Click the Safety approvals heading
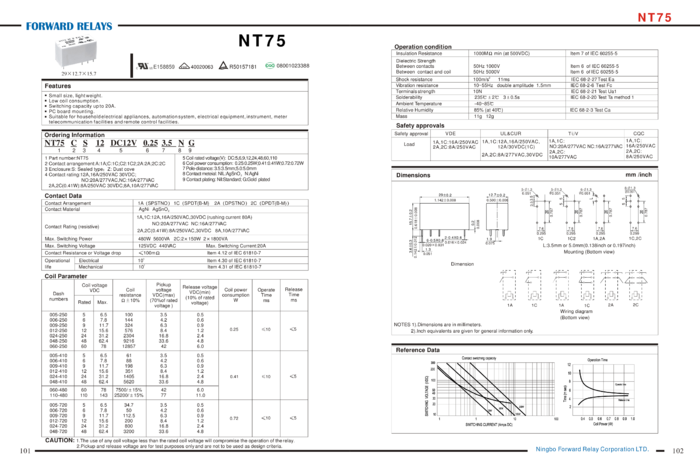 pyautogui.click(x=420, y=125)
